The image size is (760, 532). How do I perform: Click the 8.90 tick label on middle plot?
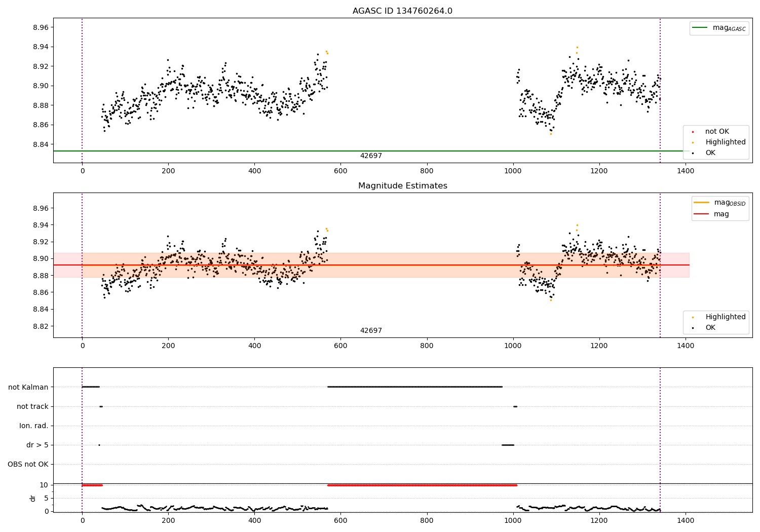pyautogui.click(x=40, y=259)
